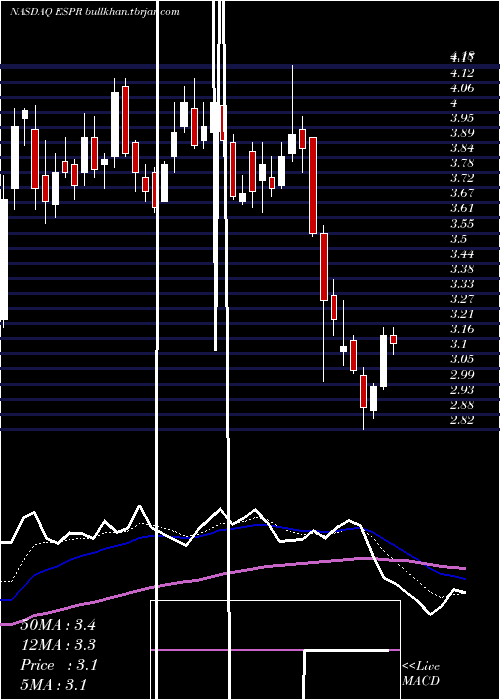Click the 2.88 price axis label
Image resolution: width=500 pixels, height=700 pixels.
462,404
